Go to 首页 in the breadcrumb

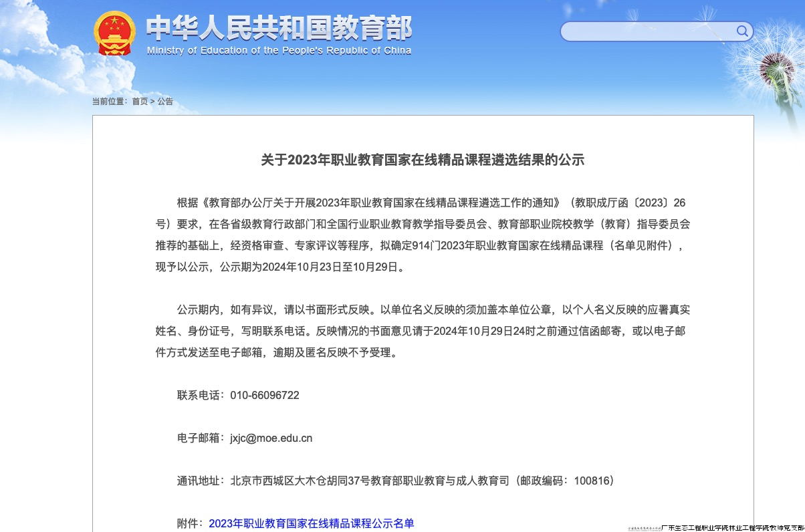[140, 102]
